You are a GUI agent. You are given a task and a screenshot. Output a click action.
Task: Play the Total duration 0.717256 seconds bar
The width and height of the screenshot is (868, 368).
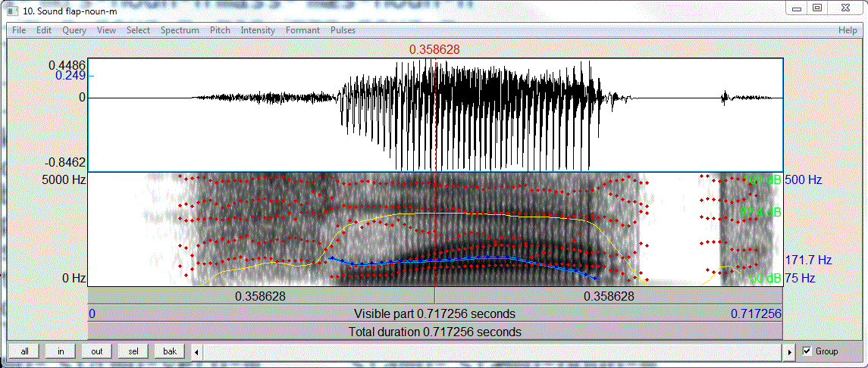(x=435, y=332)
